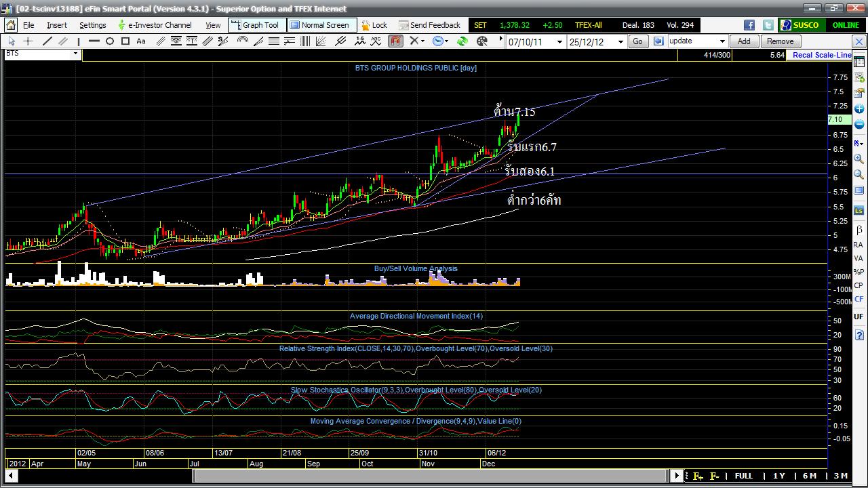Select the vertical line tool
Image resolution: width=868 pixels, height=488 pixels.
pyautogui.click(x=79, y=41)
